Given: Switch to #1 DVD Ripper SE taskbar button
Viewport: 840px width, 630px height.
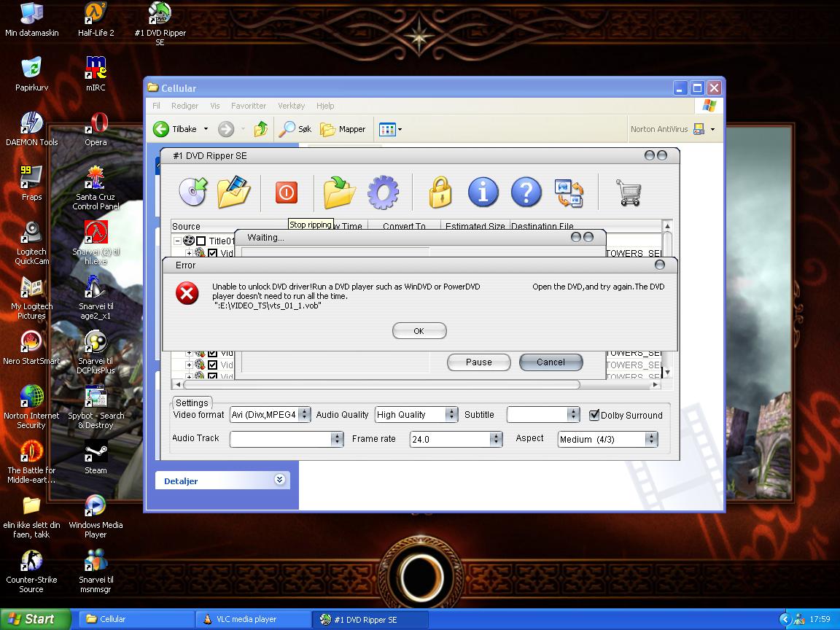Looking at the screenshot, I should coord(370,619).
